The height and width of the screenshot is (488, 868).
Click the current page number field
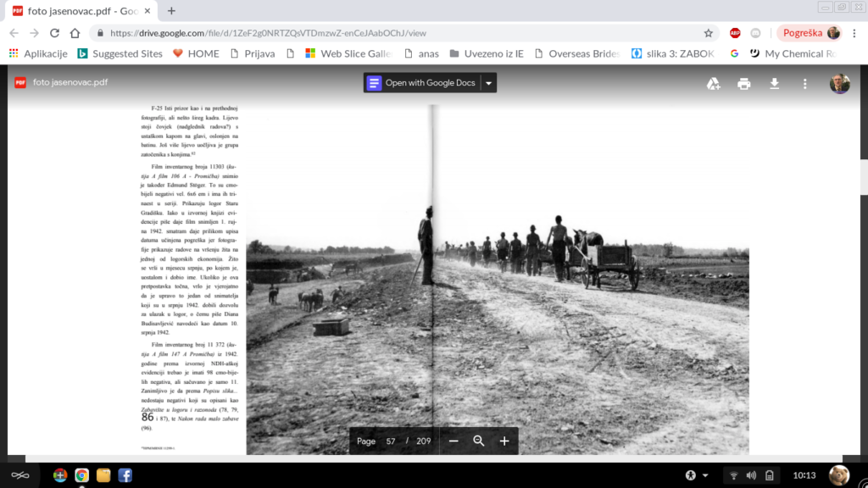[x=391, y=441]
